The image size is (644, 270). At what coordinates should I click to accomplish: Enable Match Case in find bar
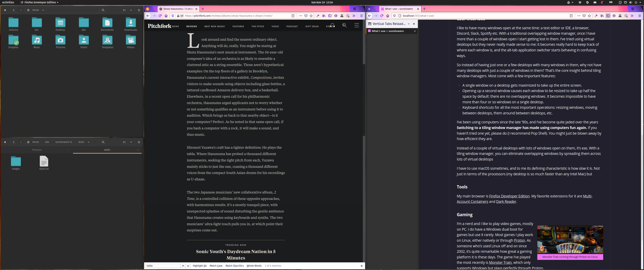(x=216, y=266)
